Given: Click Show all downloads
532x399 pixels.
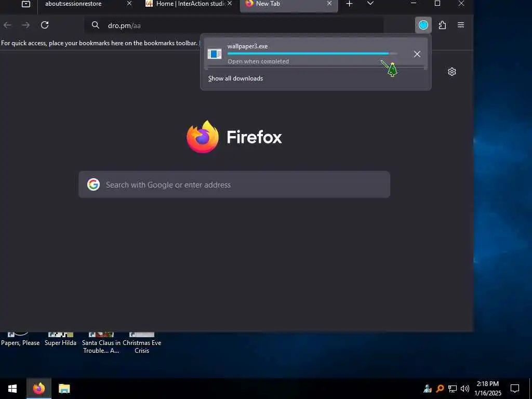Looking at the screenshot, I should [235, 78].
